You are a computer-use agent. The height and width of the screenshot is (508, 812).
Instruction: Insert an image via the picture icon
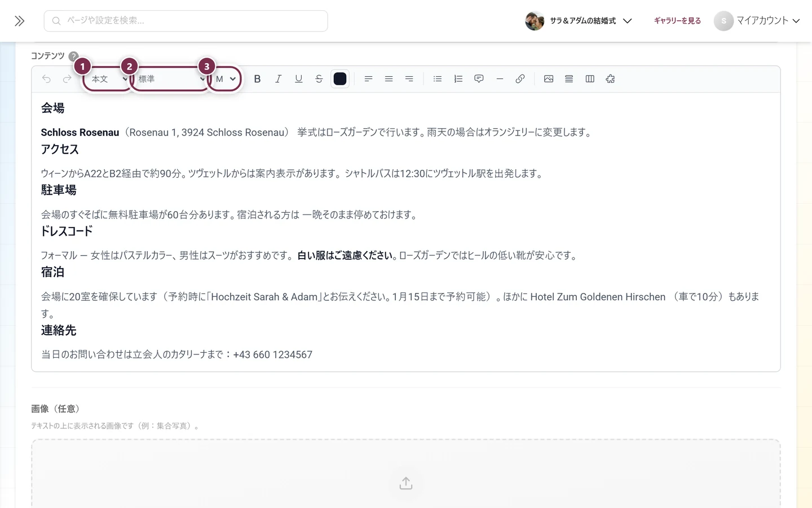point(549,79)
